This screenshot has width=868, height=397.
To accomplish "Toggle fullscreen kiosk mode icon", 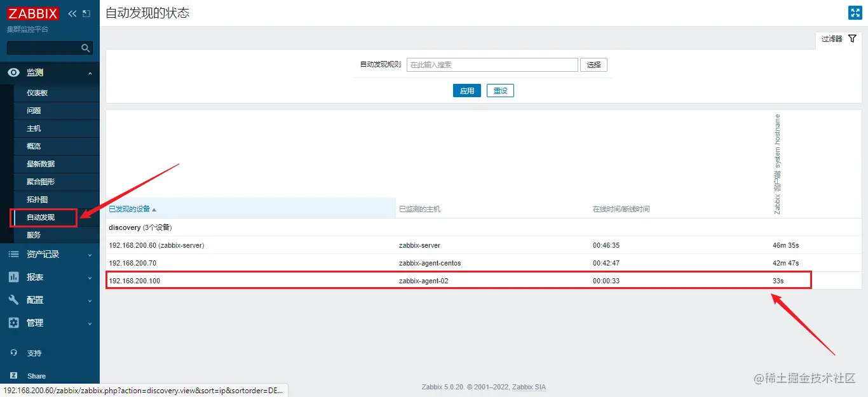I will pos(855,13).
